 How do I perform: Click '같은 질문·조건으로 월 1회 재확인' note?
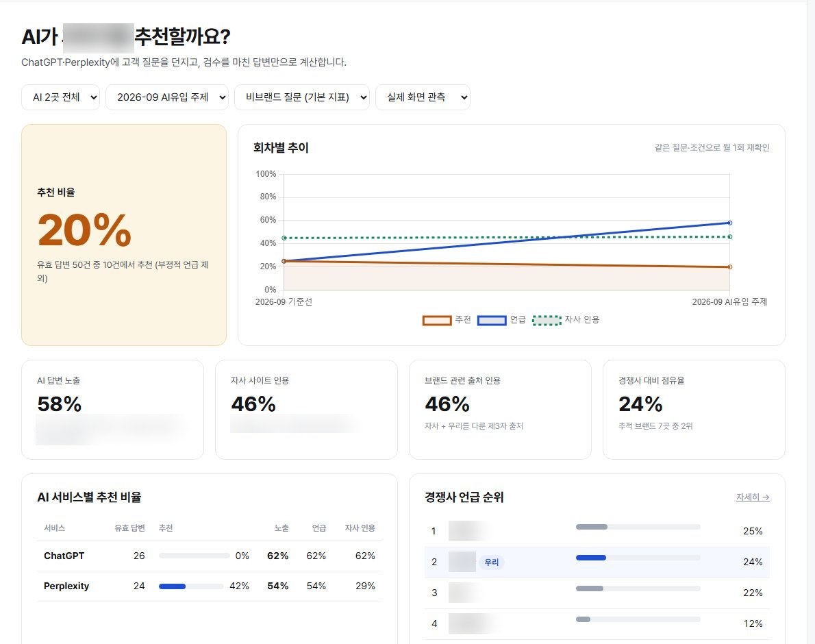coord(712,147)
